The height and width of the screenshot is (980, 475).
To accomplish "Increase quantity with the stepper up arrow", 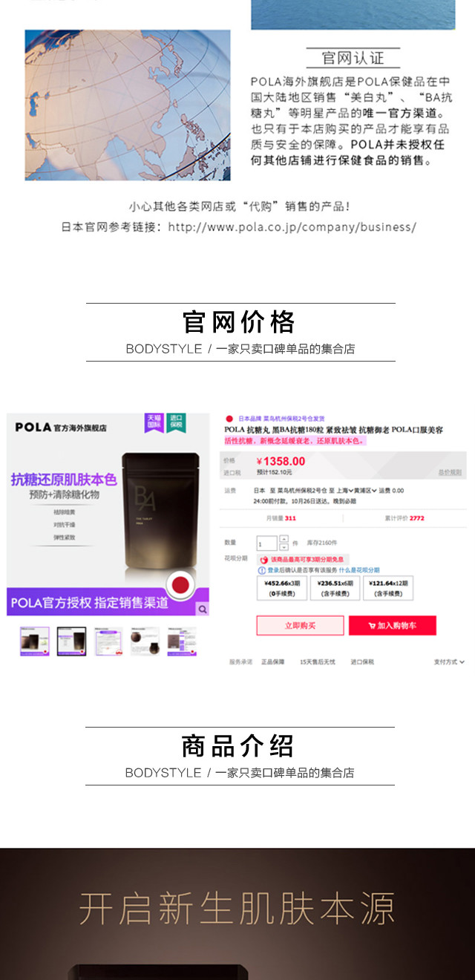I will (x=284, y=539).
